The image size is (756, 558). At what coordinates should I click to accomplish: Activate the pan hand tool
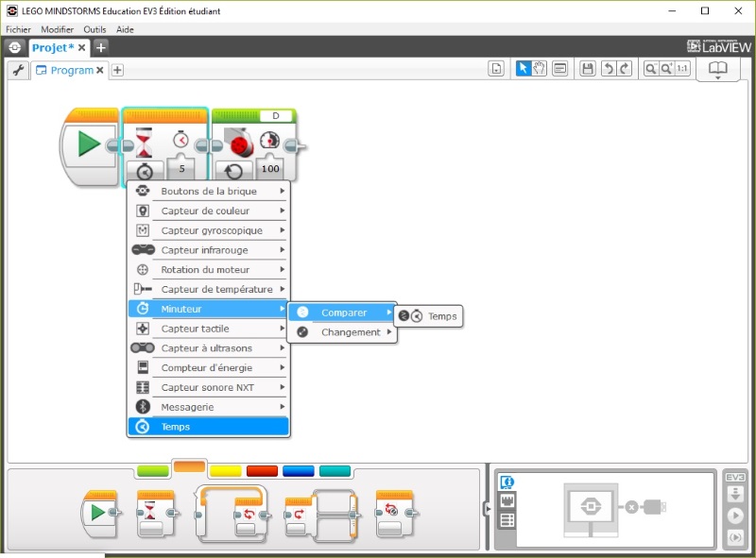point(539,68)
